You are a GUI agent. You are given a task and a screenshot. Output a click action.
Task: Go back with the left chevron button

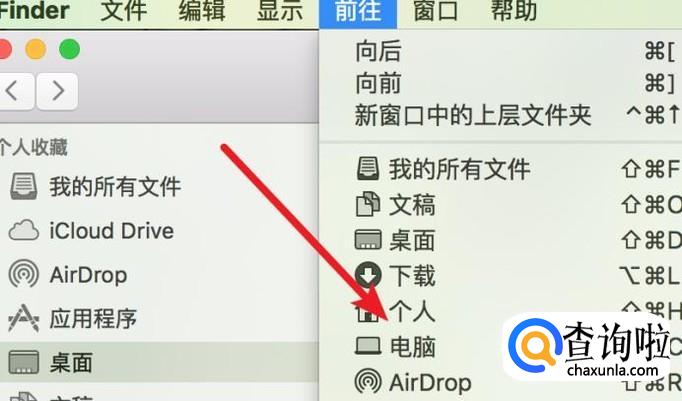click(15, 91)
